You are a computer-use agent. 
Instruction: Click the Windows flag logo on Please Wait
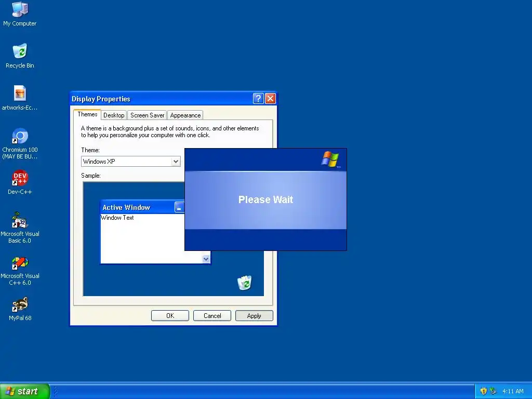330,159
